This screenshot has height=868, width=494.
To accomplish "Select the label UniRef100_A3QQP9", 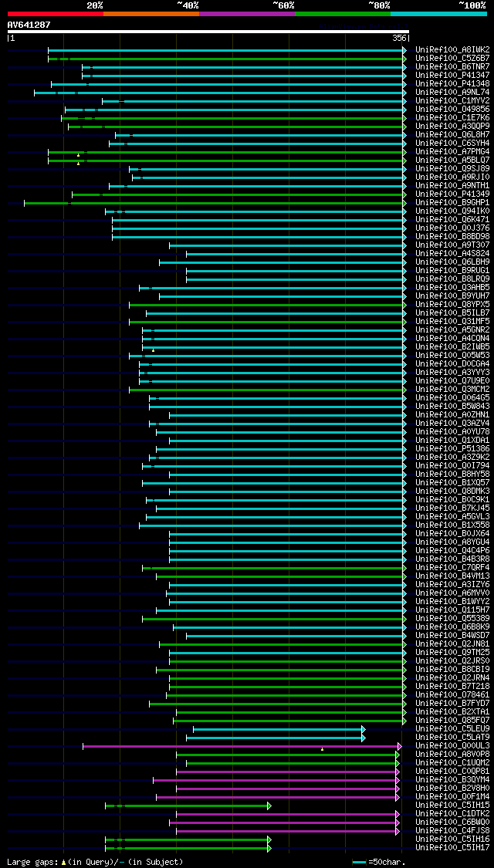I will [452, 127].
